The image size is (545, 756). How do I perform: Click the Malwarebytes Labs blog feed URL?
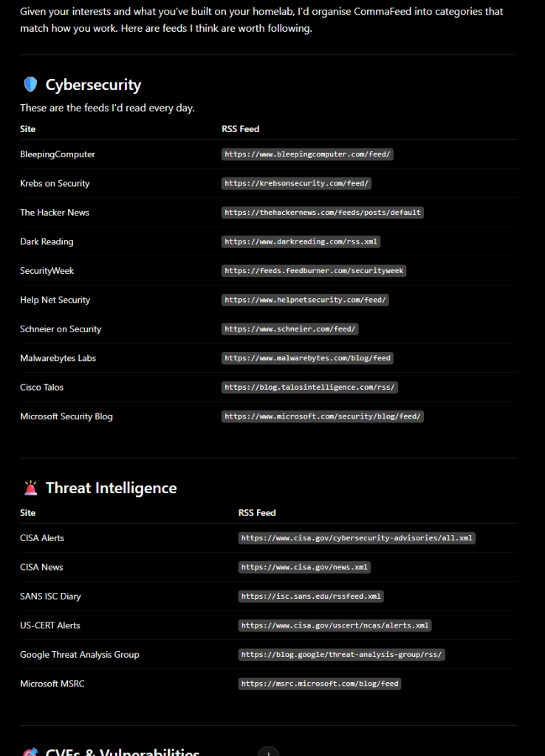[307, 358]
